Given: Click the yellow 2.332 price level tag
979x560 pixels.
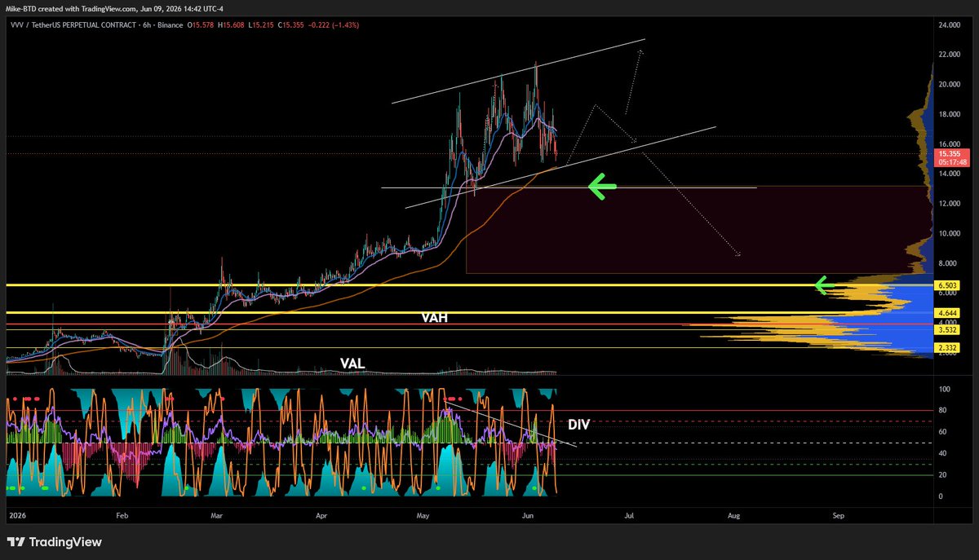Looking at the screenshot, I should point(948,347).
